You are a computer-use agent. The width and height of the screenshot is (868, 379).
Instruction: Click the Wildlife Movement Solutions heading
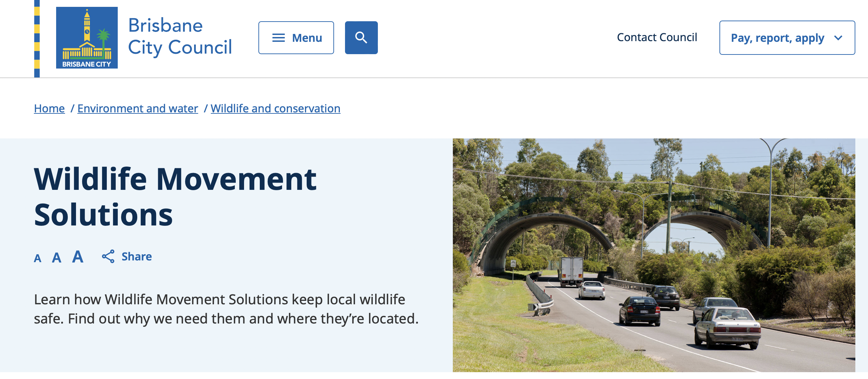pos(175,197)
